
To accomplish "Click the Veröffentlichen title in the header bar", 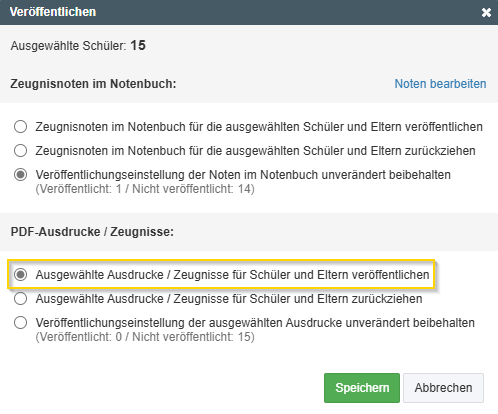I will pos(53,12).
